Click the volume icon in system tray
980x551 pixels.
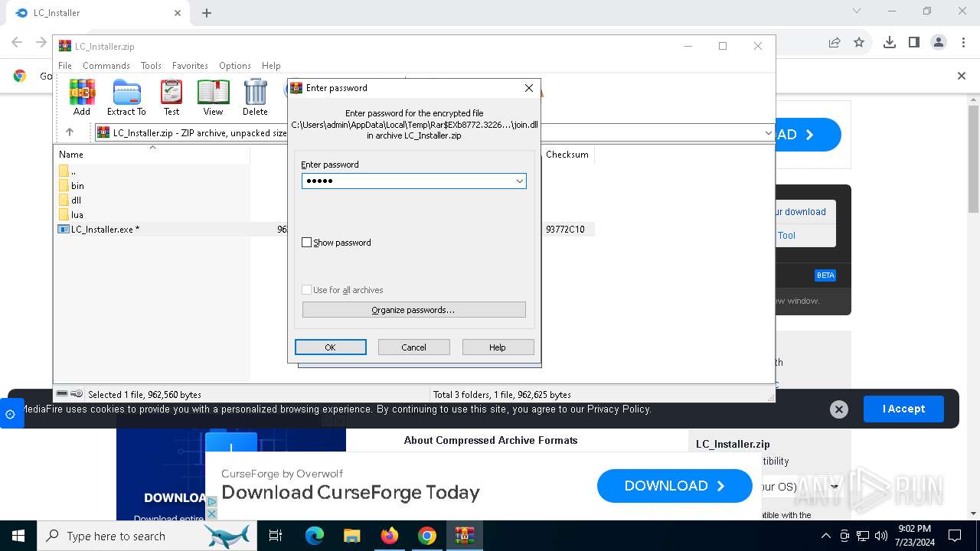[881, 536]
